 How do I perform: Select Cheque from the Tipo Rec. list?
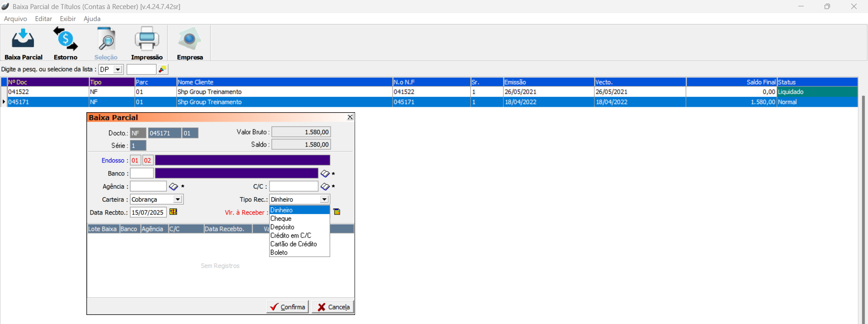click(x=281, y=219)
